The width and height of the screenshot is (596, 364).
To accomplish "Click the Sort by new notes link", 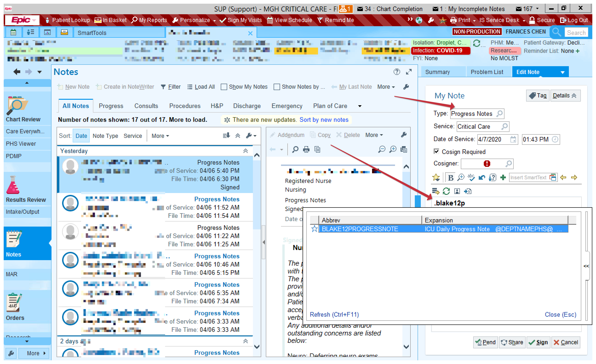I will [x=324, y=120].
